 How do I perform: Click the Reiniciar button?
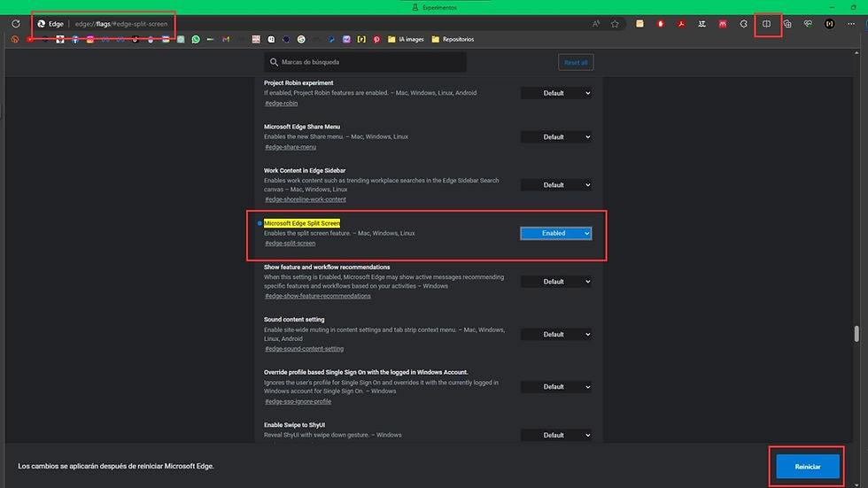coord(808,467)
